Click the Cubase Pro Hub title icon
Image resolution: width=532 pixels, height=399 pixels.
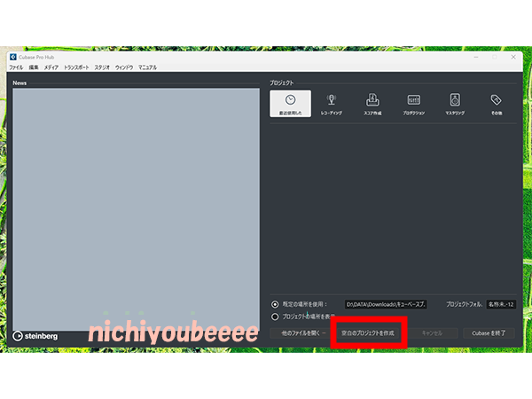pyautogui.click(x=12, y=57)
